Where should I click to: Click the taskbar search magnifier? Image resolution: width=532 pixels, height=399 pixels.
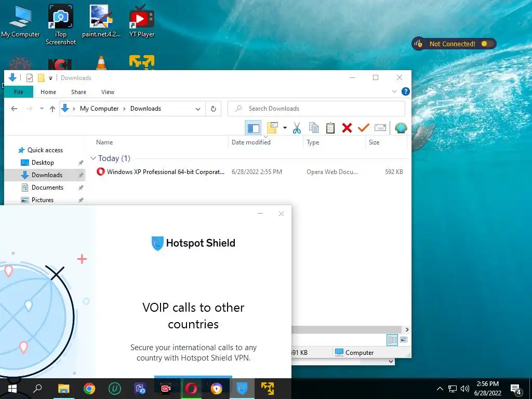click(37, 389)
